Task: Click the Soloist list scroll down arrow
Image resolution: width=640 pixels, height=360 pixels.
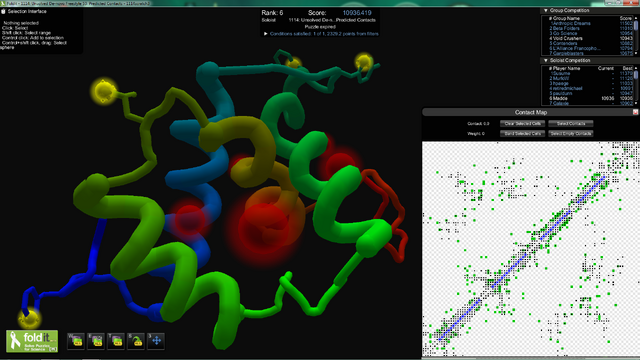Action: tap(636, 103)
